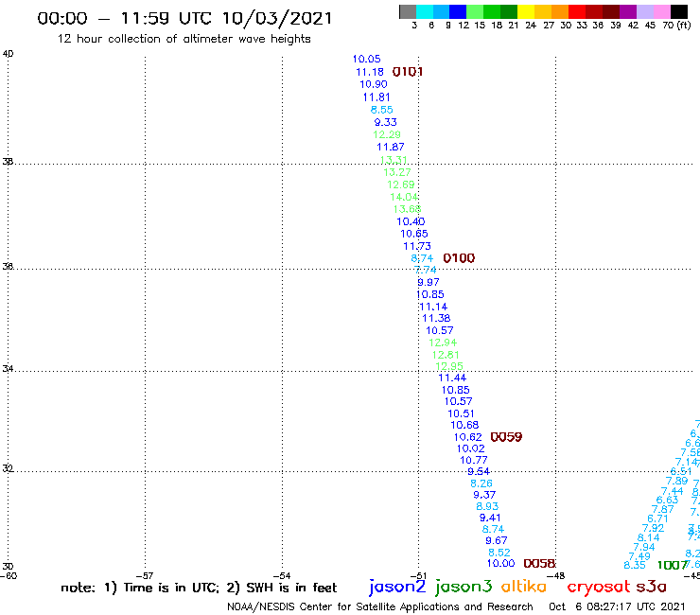Click the jason2 satellite label
The height and width of the screenshot is (615, 700).
point(397,587)
